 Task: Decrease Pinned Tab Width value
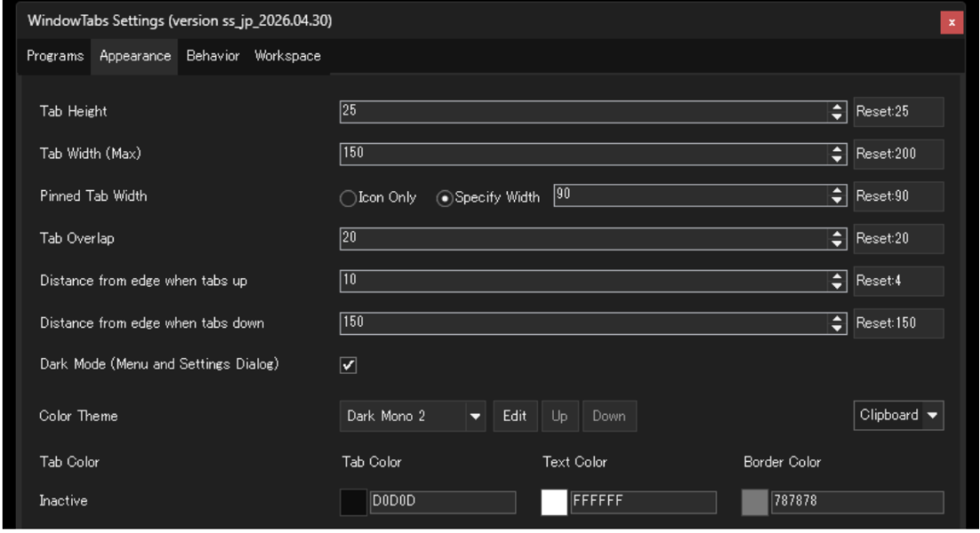(x=837, y=201)
